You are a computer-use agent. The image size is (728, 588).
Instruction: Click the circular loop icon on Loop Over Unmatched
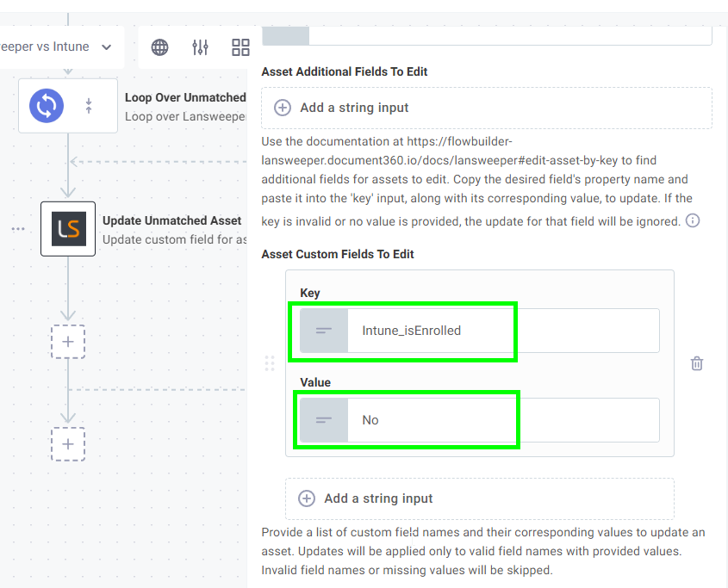[44, 105]
